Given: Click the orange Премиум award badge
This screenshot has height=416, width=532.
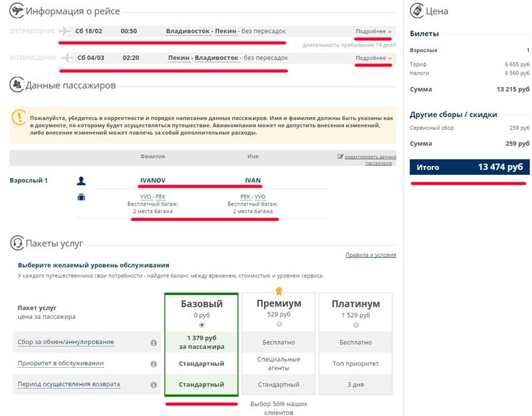Looking at the screenshot, I should (x=279, y=291).
